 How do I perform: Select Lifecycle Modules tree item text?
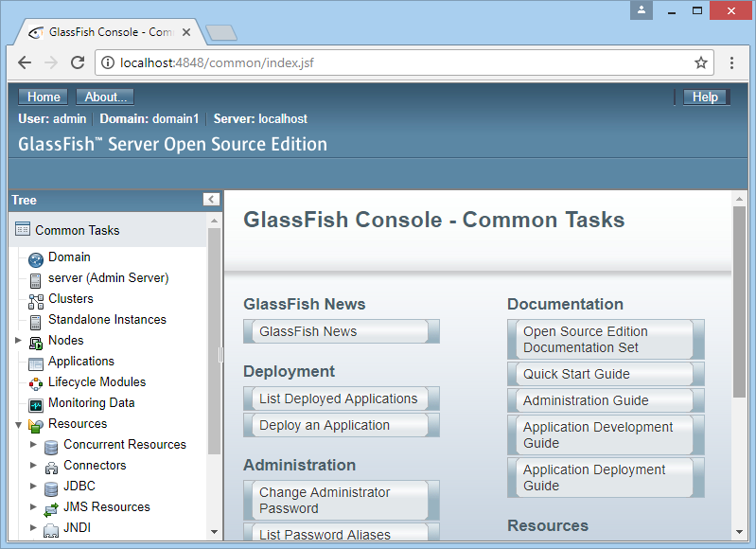pyautogui.click(x=97, y=381)
